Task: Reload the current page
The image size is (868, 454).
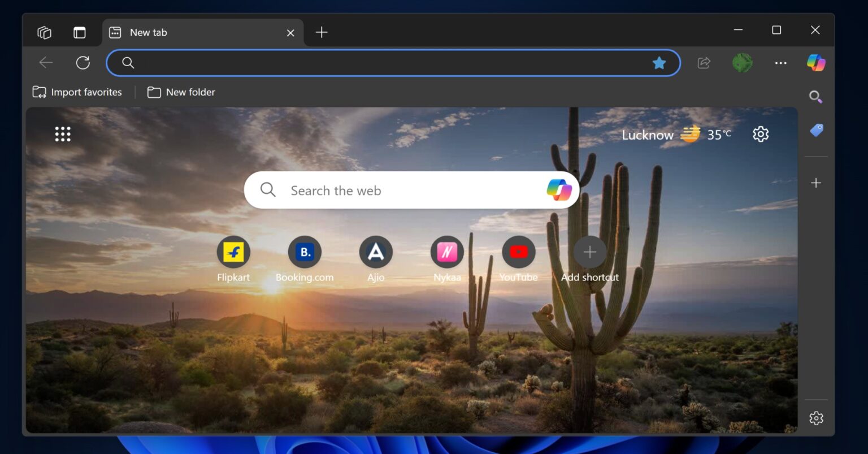Action: [x=83, y=62]
